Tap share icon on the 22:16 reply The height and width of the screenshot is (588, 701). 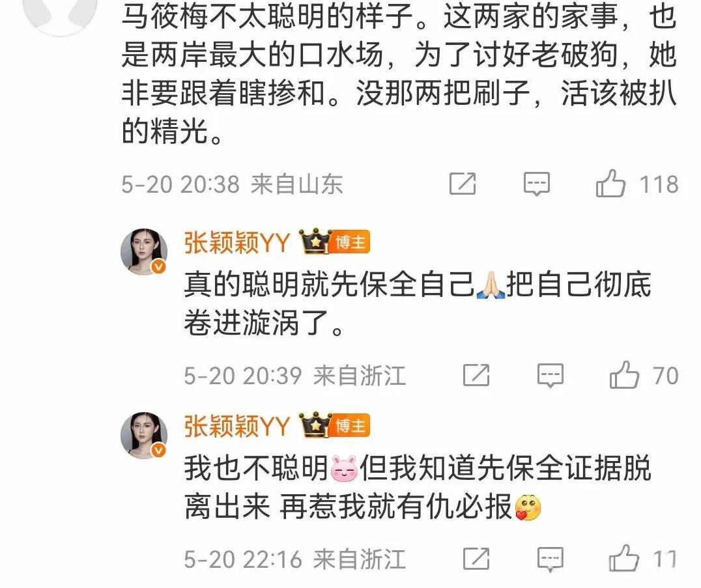(476, 559)
